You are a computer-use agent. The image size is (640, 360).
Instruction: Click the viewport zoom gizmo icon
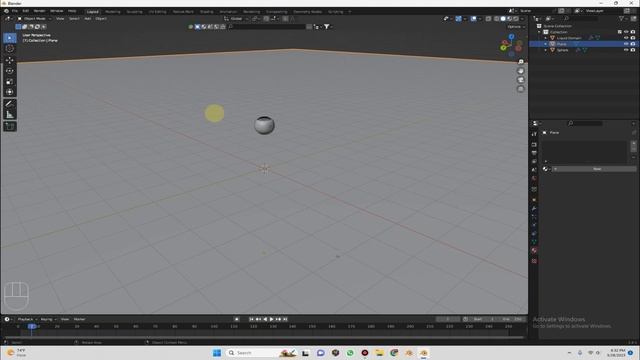pyautogui.click(x=521, y=62)
